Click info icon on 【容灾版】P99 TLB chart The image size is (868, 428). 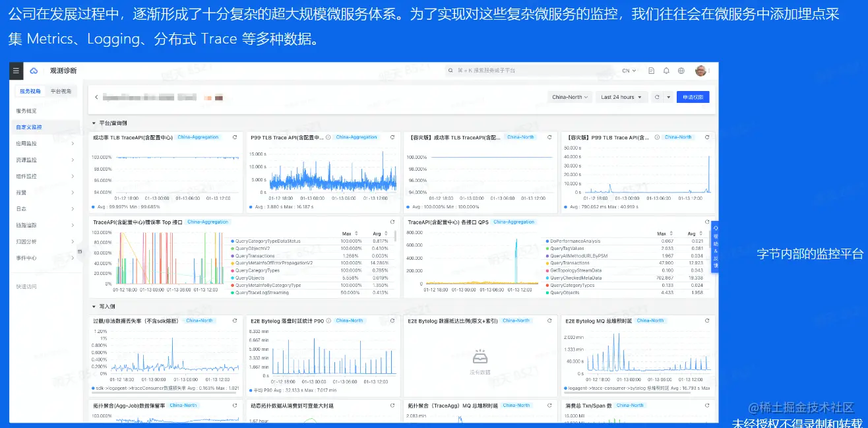[x=657, y=137]
